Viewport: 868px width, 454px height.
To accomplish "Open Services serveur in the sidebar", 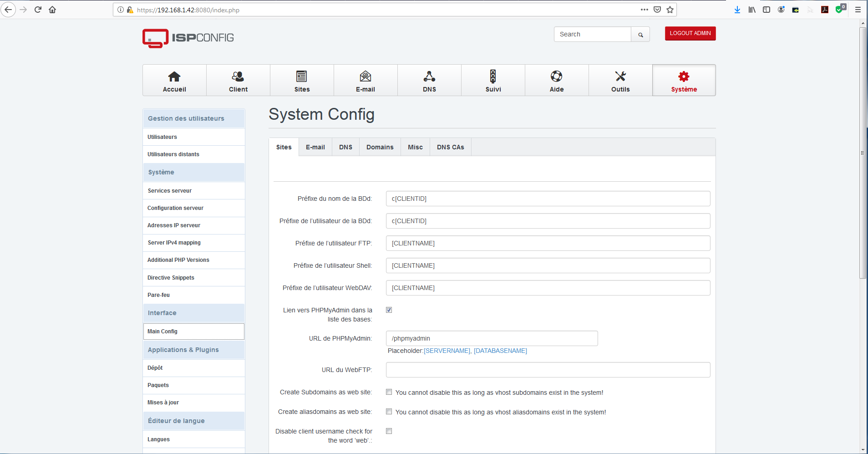I will coord(194,191).
